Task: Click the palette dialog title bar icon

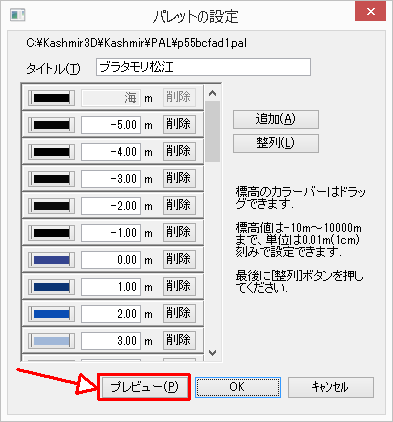Action: 18,15
